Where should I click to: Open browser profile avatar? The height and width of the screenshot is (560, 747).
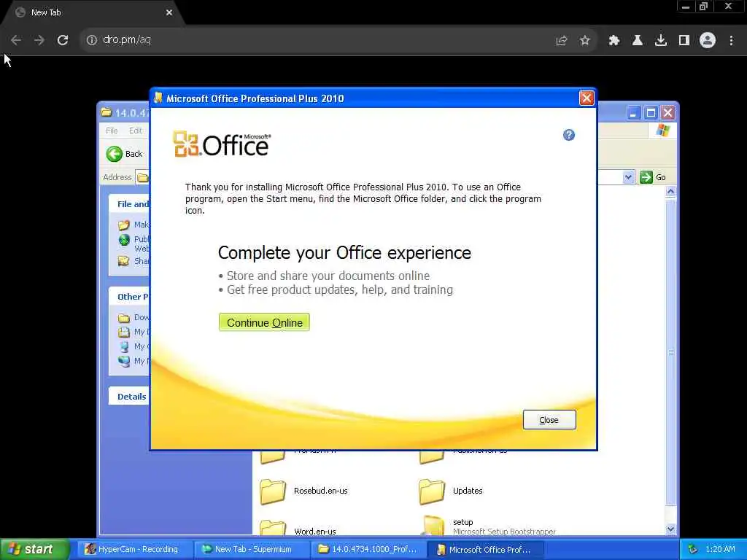tap(708, 40)
